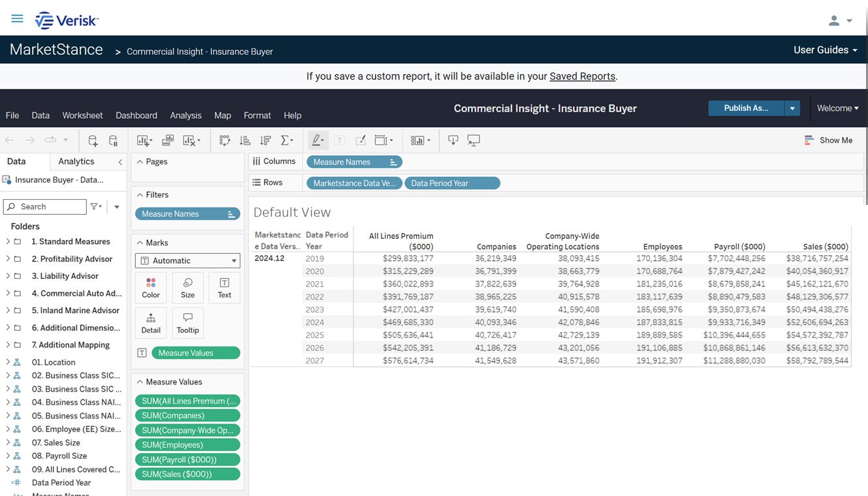Click the format annotation icon

tap(360, 140)
